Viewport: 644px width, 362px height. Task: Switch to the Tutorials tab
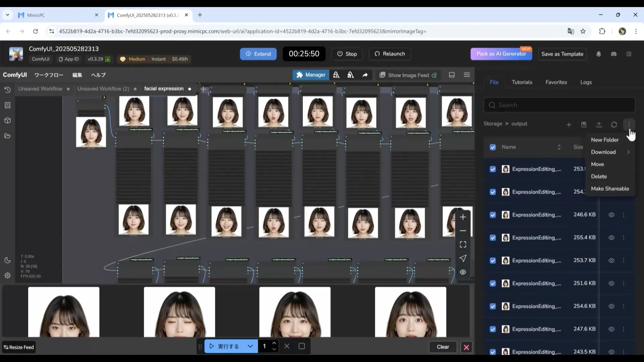522,82
